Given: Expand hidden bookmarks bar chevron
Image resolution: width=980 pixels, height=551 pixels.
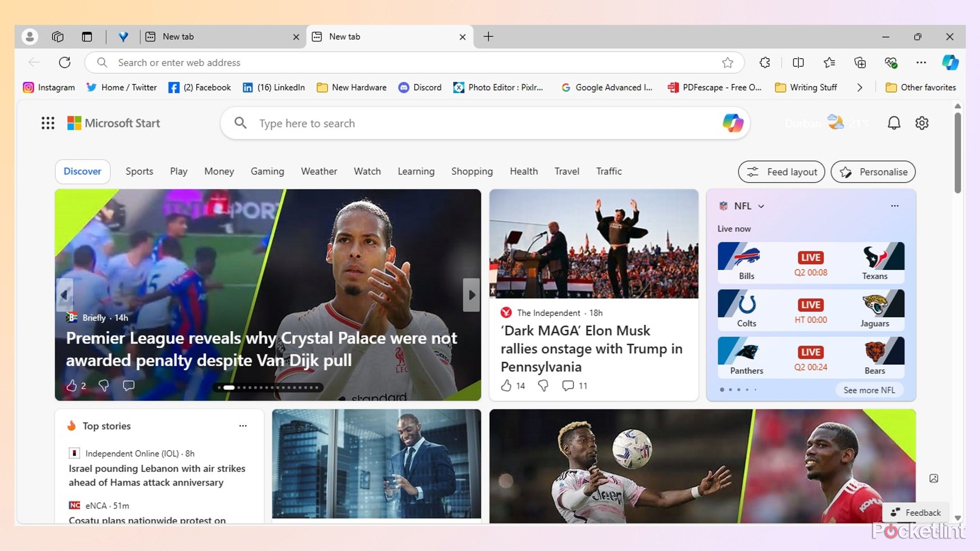Looking at the screenshot, I should tap(859, 88).
